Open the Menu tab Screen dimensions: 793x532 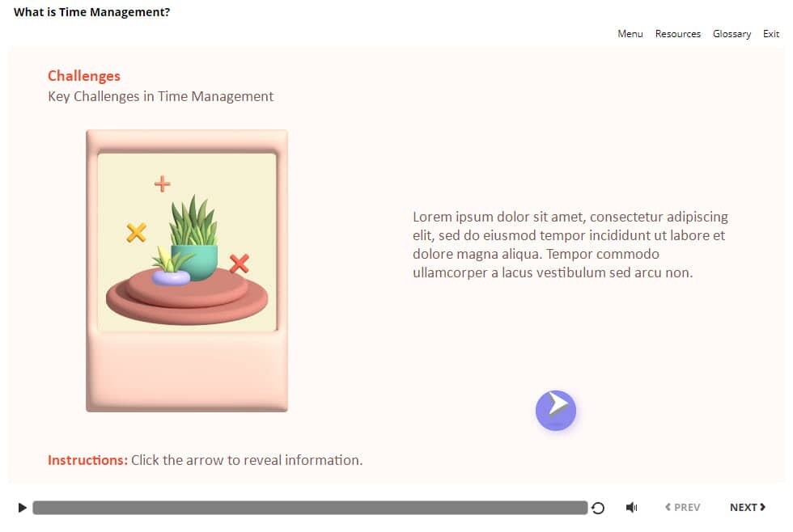(x=630, y=34)
